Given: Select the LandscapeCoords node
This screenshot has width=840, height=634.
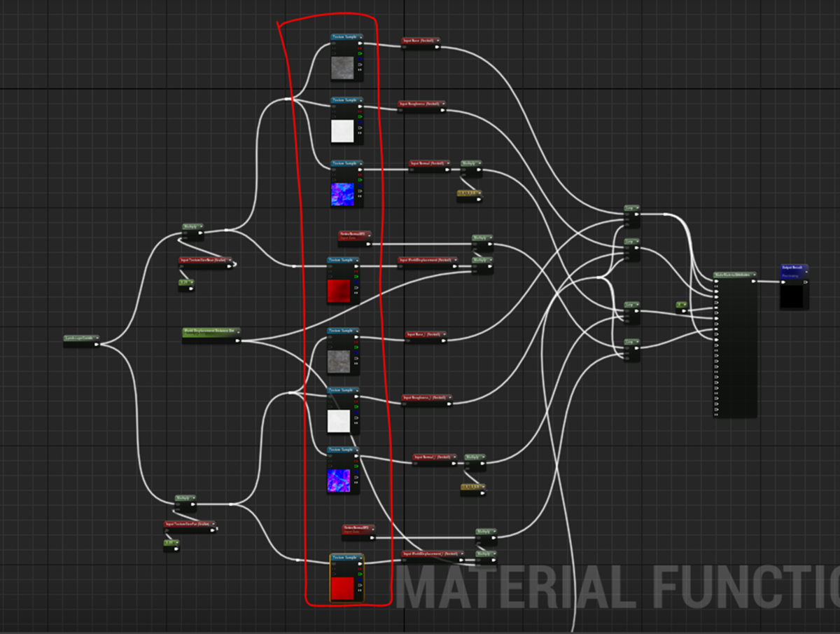Looking at the screenshot, I should pos(81,340).
